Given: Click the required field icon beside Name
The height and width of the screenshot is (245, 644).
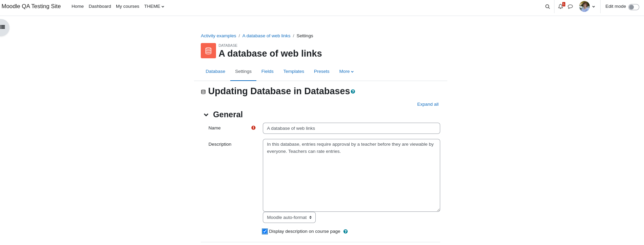Looking at the screenshot, I should click(253, 128).
